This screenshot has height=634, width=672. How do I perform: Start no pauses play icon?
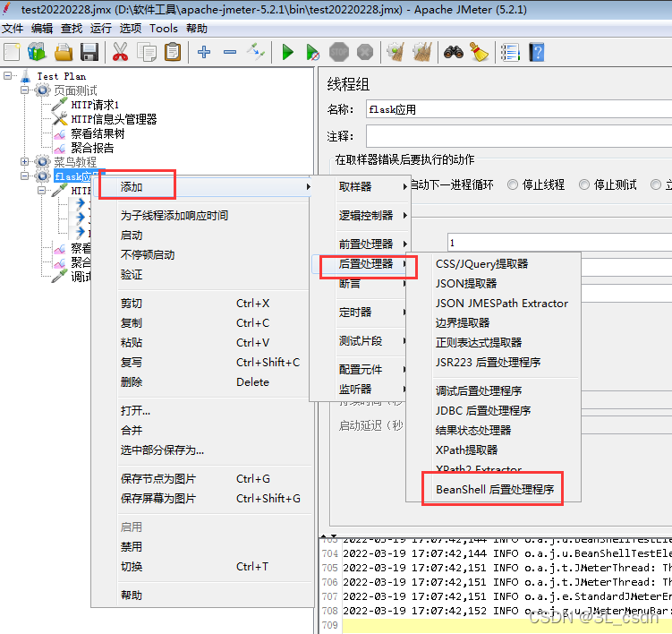pos(313,52)
